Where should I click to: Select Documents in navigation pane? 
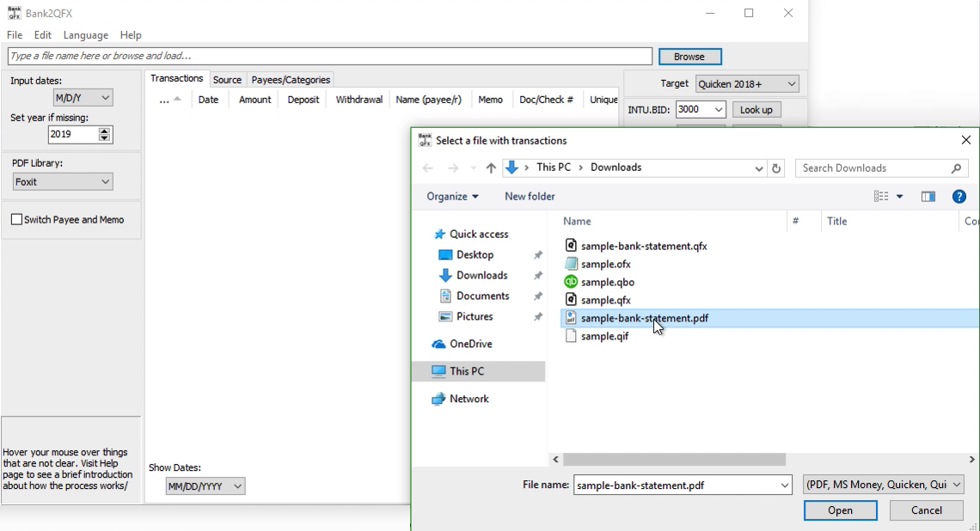tap(474, 296)
